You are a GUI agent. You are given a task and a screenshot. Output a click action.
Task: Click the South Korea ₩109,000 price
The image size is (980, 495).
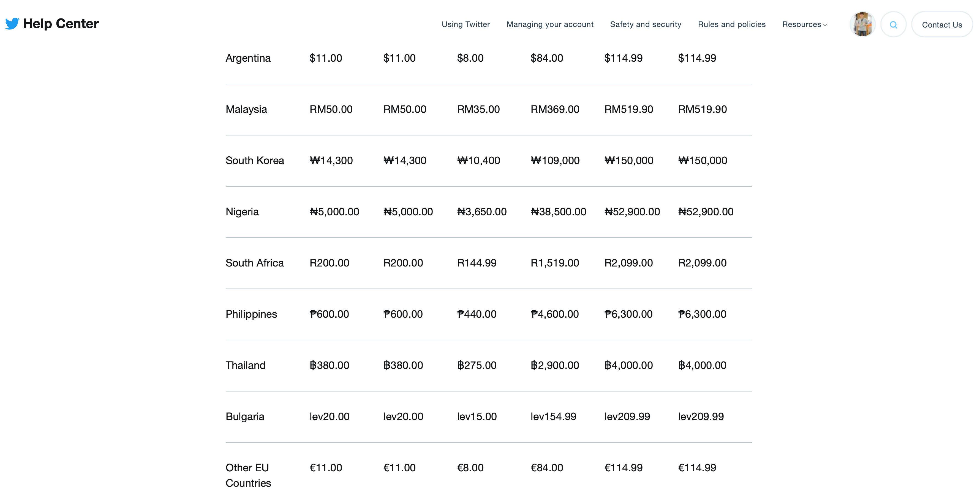point(555,161)
